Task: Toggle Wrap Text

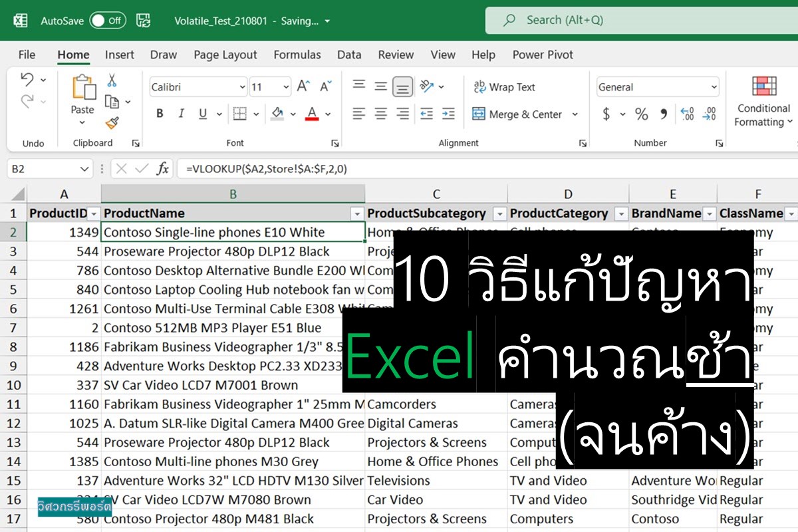Action: coord(504,87)
